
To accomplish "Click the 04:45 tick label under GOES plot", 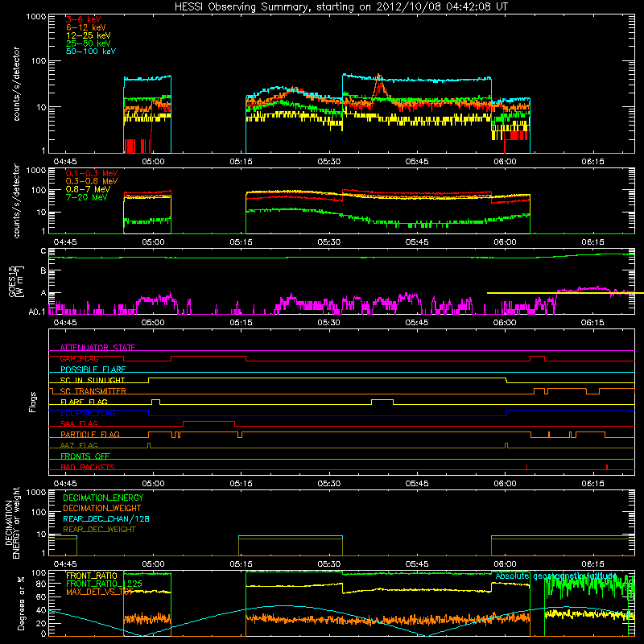I will pos(65,323).
